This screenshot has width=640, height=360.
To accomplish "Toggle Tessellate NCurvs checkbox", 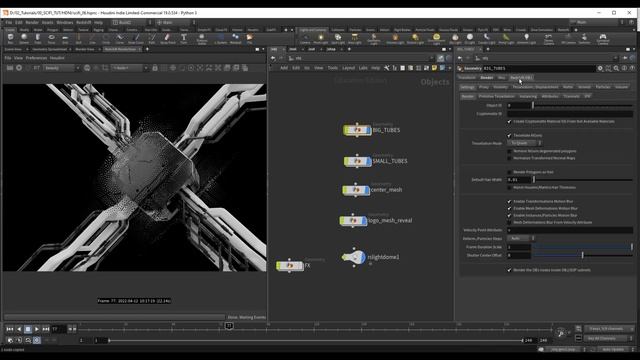I will pos(509,136).
